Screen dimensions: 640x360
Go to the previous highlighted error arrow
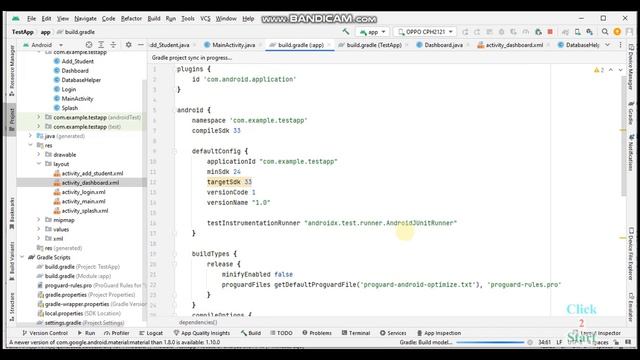tap(611, 70)
